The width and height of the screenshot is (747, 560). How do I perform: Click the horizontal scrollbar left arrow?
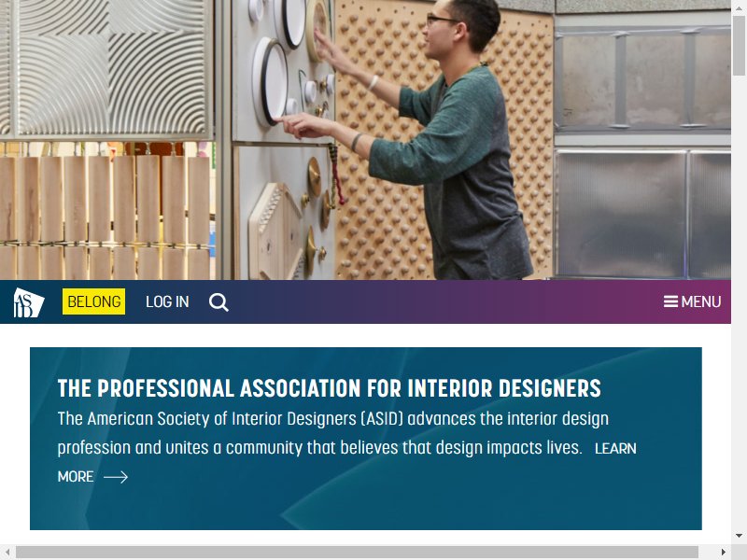[7, 552]
